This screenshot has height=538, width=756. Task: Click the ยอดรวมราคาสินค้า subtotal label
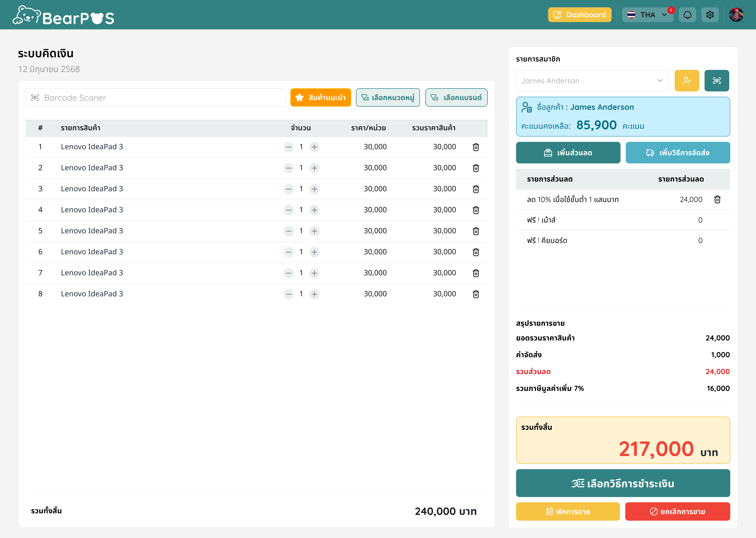click(x=545, y=338)
